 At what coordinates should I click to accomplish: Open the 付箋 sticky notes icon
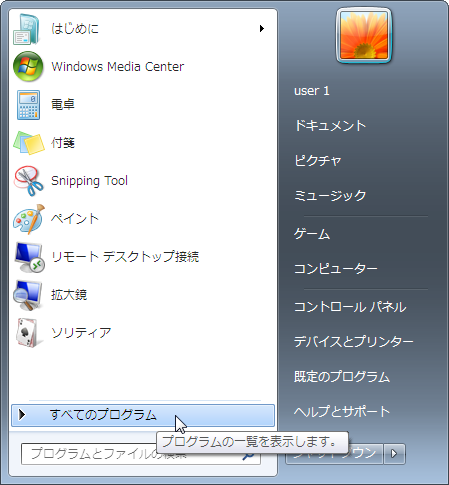click(x=29, y=143)
